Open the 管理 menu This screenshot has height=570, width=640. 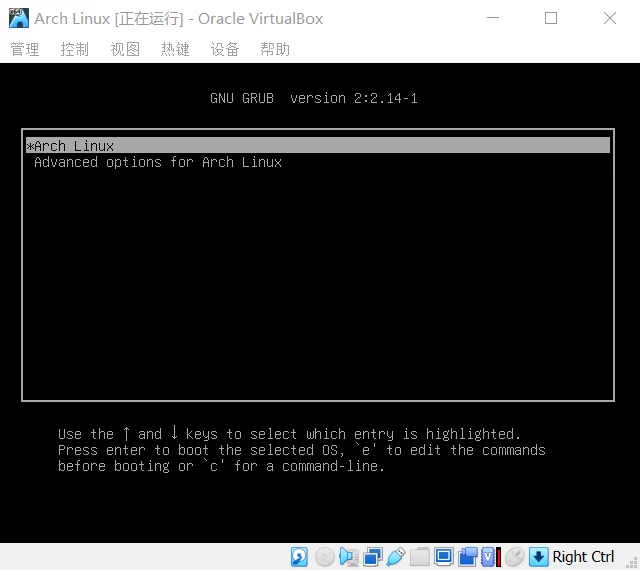click(24, 49)
